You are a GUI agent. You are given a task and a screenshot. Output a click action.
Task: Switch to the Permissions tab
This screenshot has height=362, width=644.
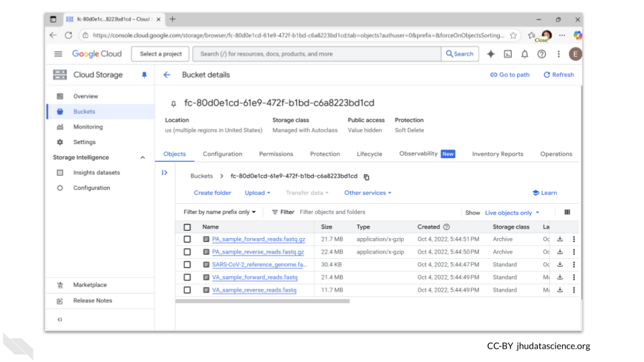(276, 154)
